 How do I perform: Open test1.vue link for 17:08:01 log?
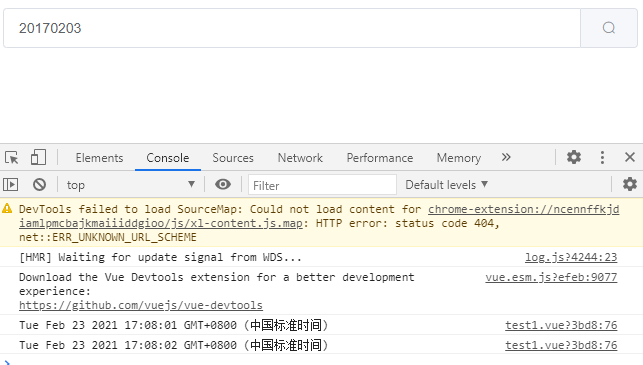tap(561, 325)
